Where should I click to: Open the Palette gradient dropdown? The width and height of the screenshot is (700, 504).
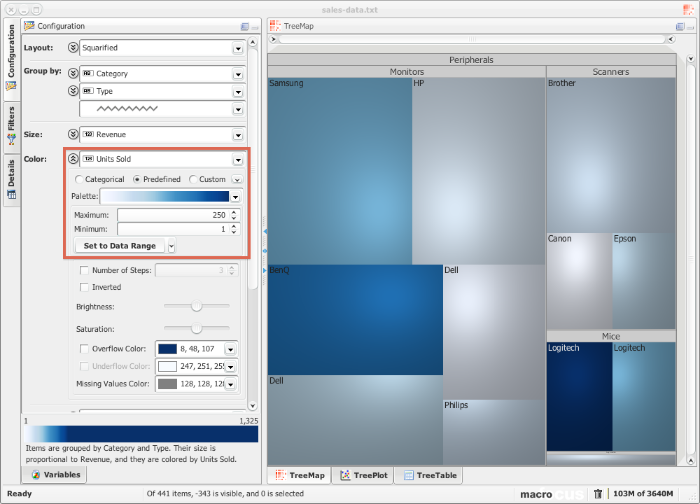click(235, 197)
